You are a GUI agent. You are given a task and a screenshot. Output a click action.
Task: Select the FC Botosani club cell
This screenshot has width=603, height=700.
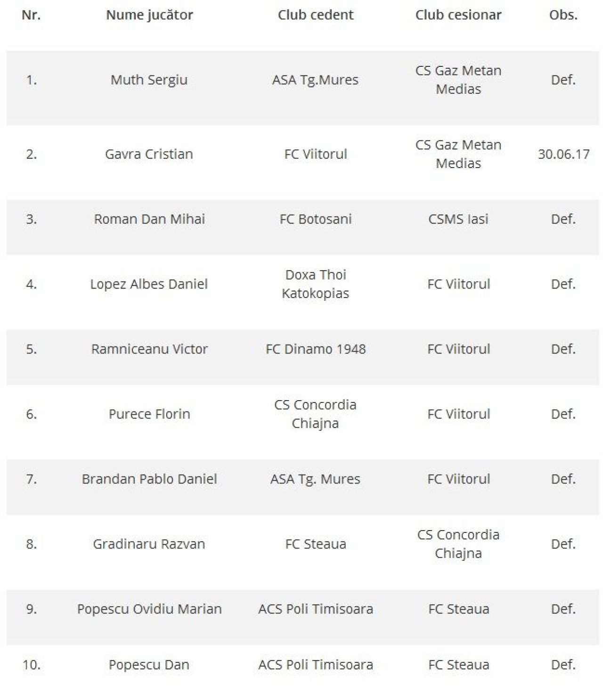tap(316, 219)
